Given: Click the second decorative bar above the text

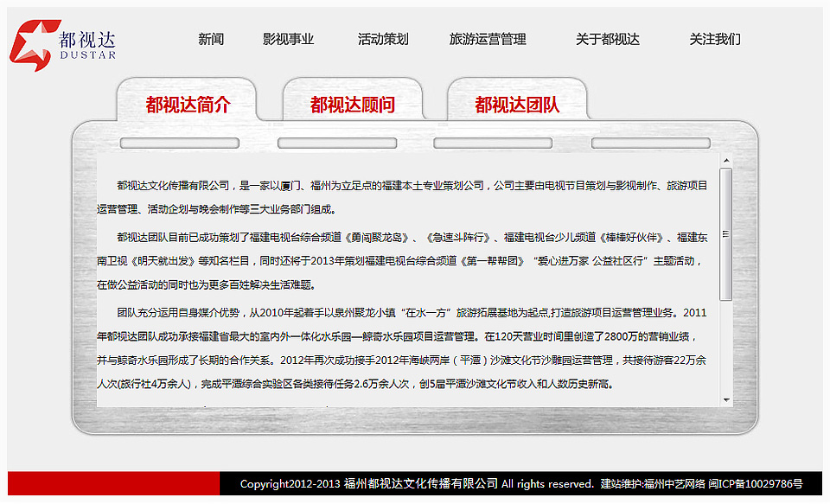Looking at the screenshot, I should click(x=336, y=143).
